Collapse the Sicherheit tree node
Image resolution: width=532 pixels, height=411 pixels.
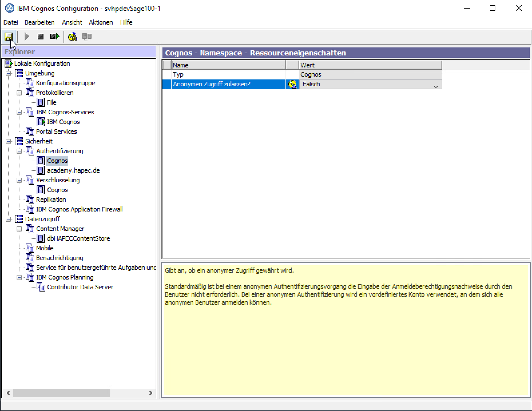point(9,141)
